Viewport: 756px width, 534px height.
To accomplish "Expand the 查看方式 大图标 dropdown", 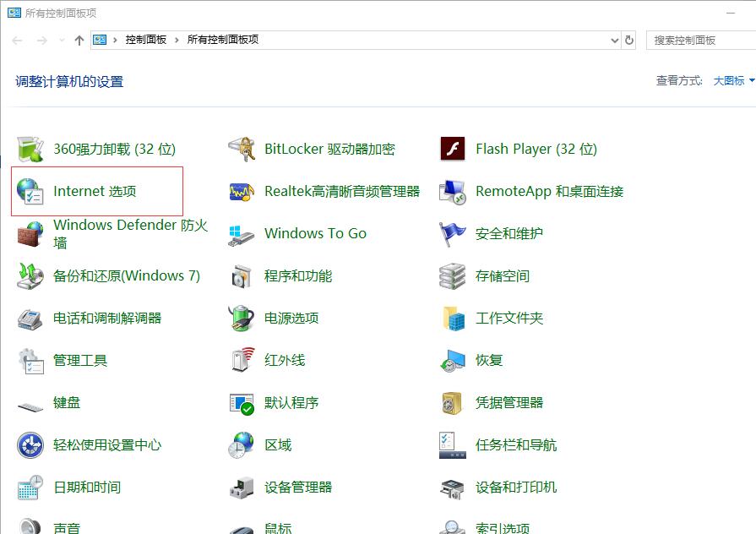I will 733,81.
